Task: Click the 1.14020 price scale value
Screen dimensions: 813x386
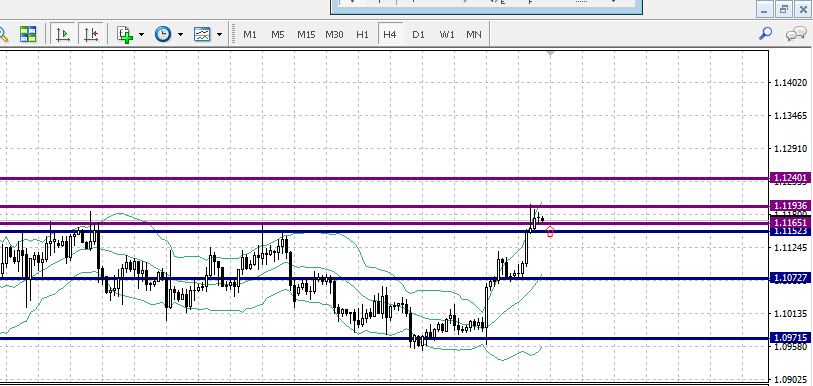Action: coord(790,82)
